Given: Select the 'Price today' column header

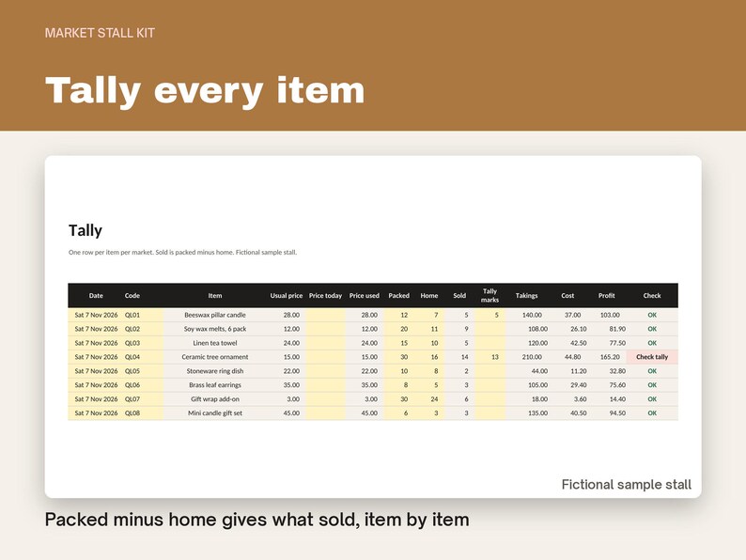Looking at the screenshot, I should tap(325, 295).
